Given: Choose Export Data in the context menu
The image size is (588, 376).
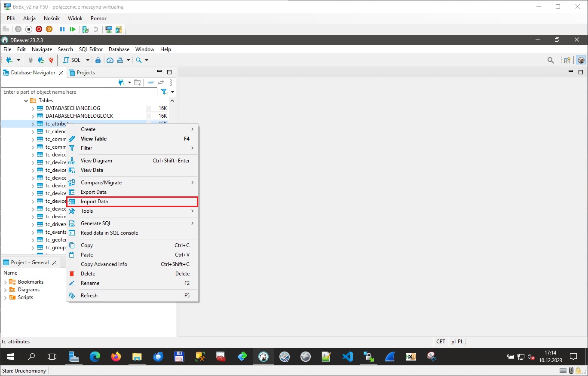Looking at the screenshot, I should (x=93, y=192).
